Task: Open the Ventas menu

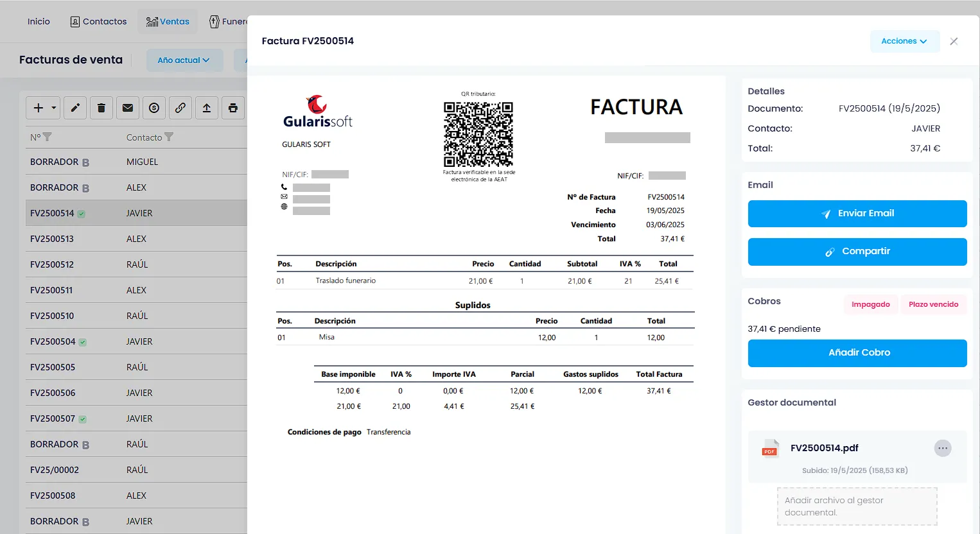Action: pyautogui.click(x=168, y=21)
